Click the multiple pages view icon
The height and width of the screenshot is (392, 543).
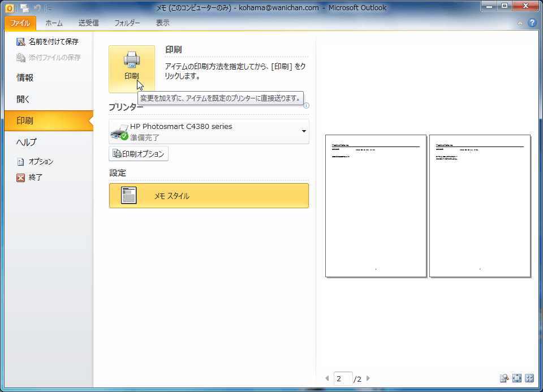pyautogui.click(x=529, y=378)
